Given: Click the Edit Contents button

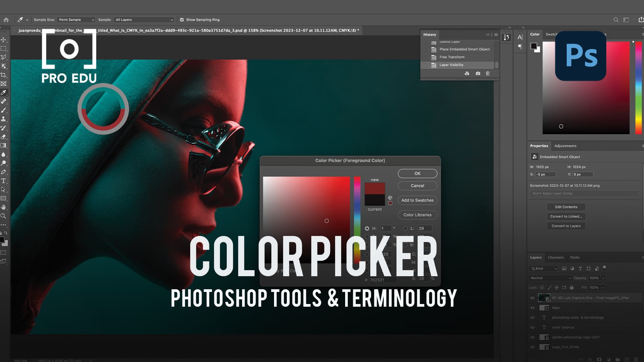Looking at the screenshot, I should click(x=566, y=207).
